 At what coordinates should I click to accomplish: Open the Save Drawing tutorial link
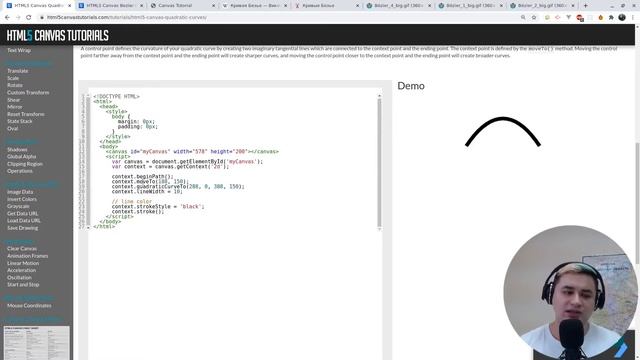pyautogui.click(x=22, y=228)
